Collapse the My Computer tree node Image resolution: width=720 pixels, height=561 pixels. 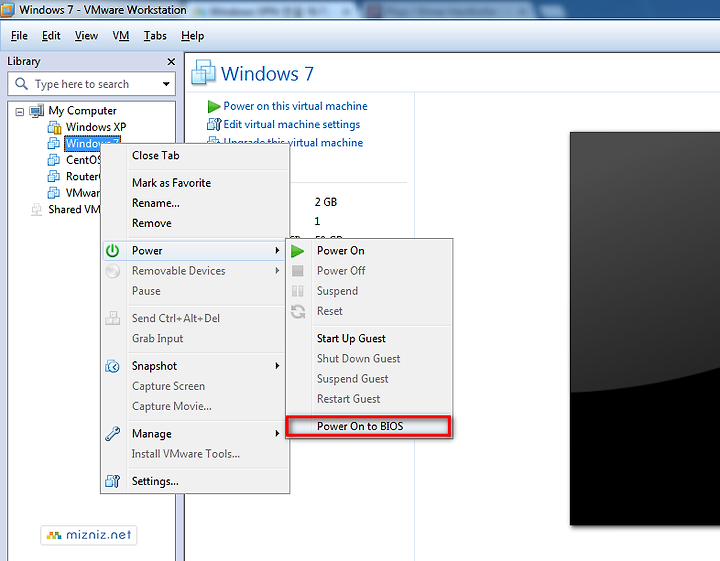[20, 112]
